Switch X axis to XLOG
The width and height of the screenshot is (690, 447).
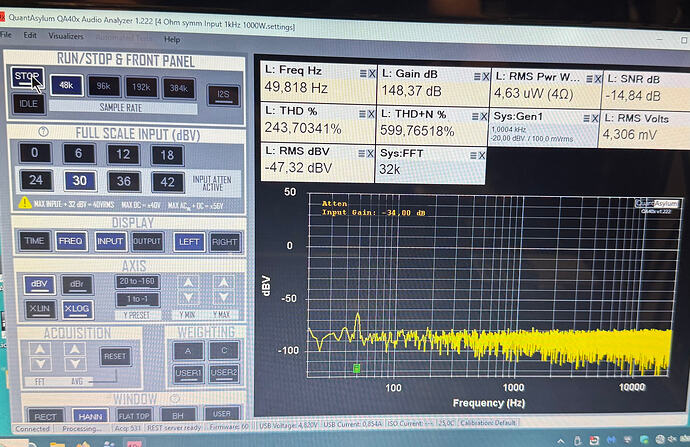tap(77, 309)
